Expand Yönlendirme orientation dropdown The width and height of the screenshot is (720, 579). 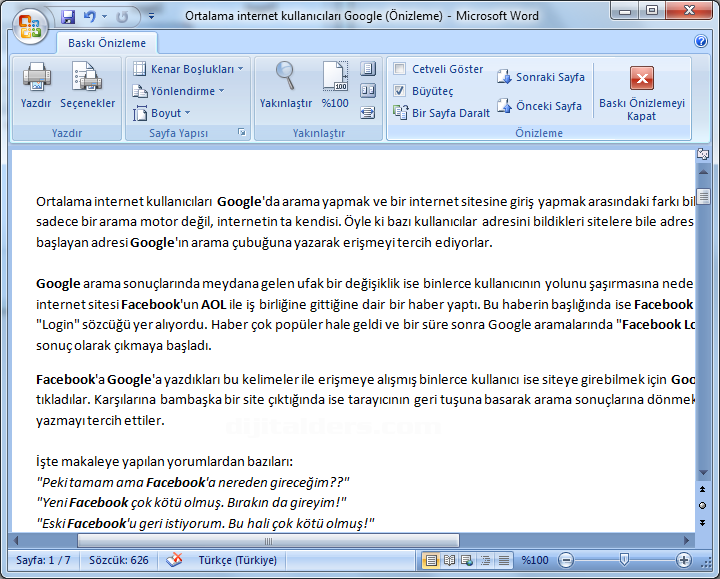point(179,91)
